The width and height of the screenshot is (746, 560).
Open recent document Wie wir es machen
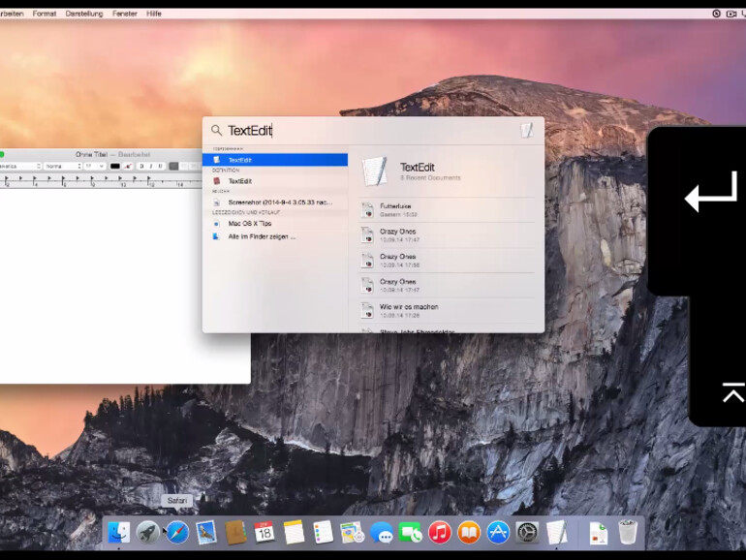(447, 311)
